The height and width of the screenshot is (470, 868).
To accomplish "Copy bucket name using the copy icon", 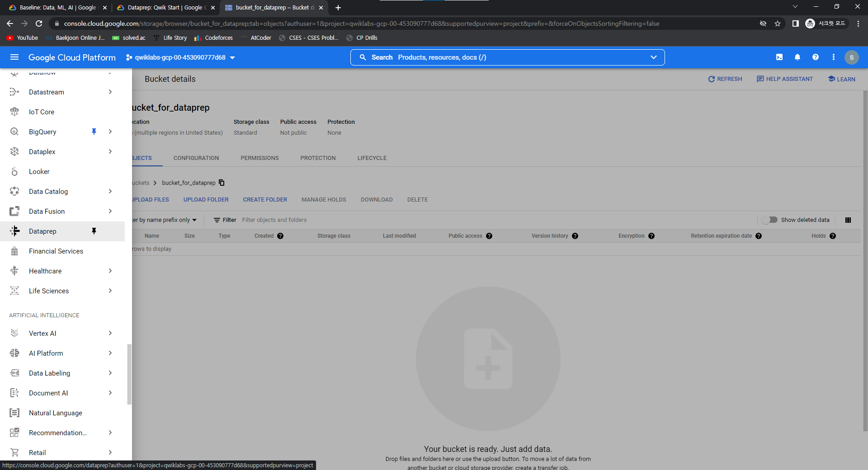I will pyautogui.click(x=222, y=183).
